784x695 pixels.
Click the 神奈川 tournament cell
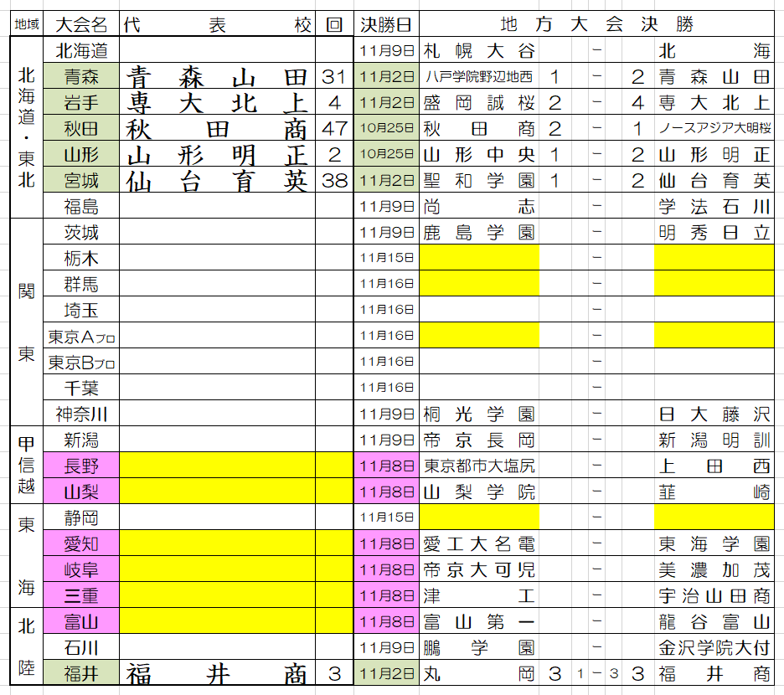pos(81,414)
